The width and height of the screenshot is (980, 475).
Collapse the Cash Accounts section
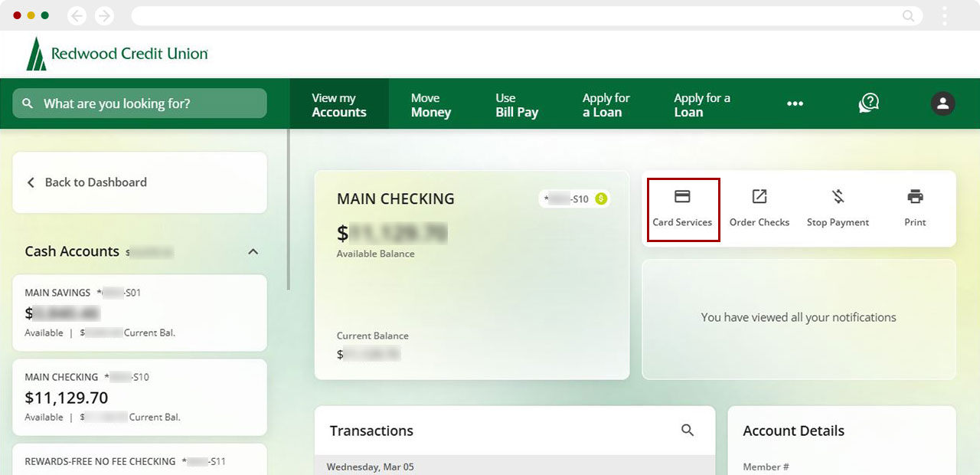(x=253, y=251)
